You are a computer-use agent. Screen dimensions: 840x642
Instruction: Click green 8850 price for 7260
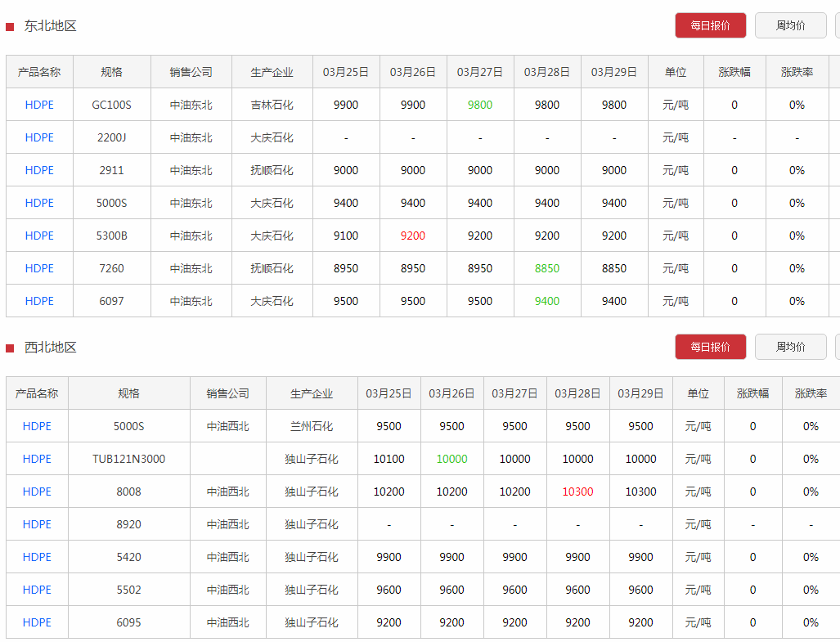(x=547, y=268)
